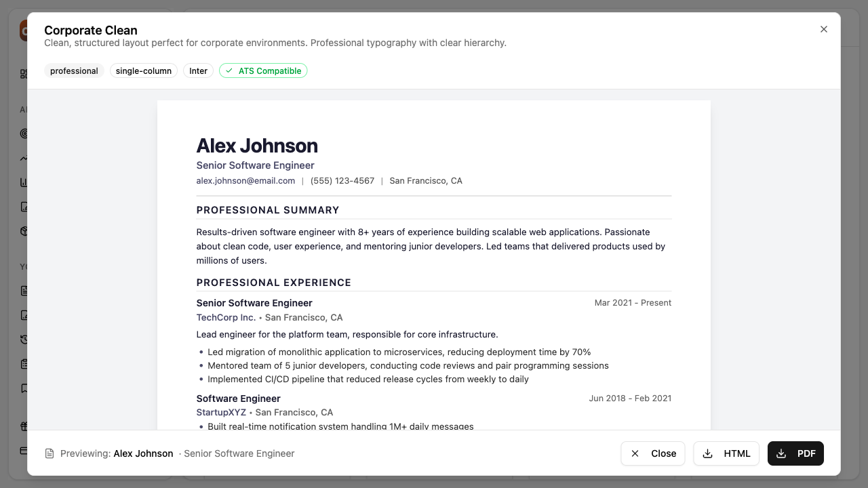The width and height of the screenshot is (868, 488).
Task: Open the trending analytics icon in sidebar
Action: (24, 157)
